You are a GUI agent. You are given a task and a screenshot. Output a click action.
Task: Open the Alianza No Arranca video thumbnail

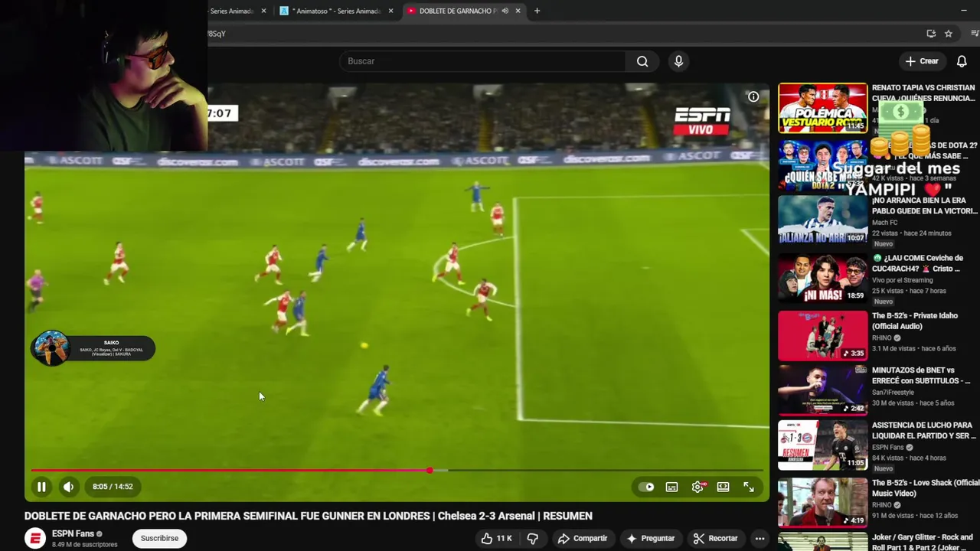823,220
